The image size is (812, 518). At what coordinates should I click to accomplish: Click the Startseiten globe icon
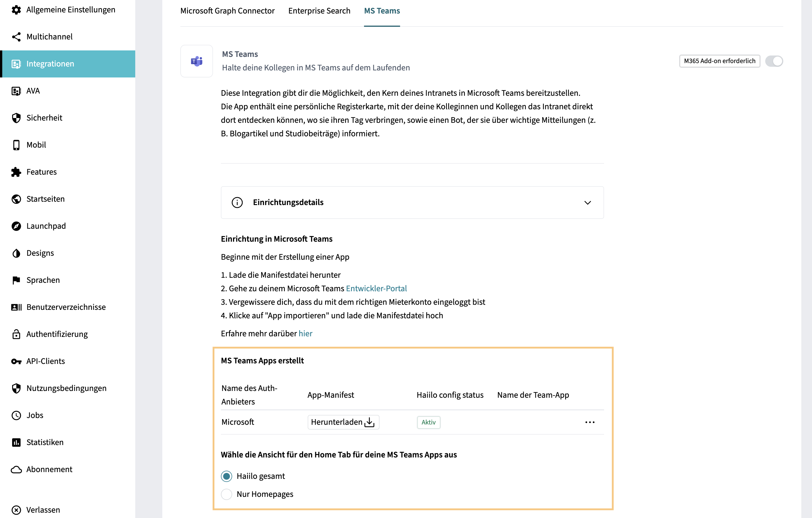tap(16, 199)
